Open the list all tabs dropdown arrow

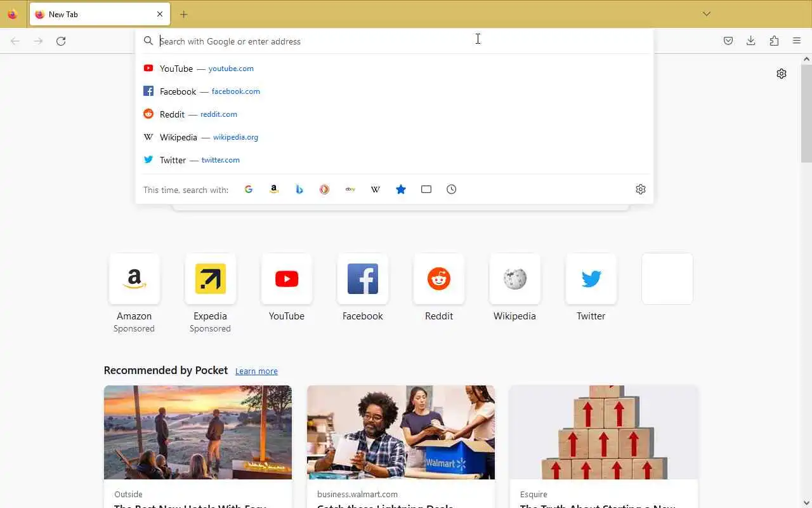(707, 14)
